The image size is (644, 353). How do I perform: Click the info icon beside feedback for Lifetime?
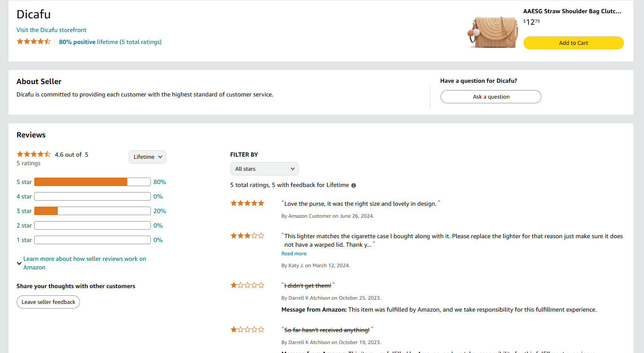(x=353, y=185)
